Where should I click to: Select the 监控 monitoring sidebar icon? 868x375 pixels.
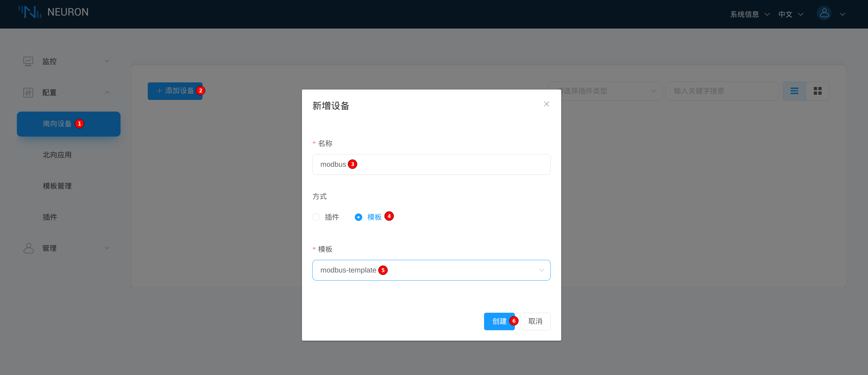point(28,61)
